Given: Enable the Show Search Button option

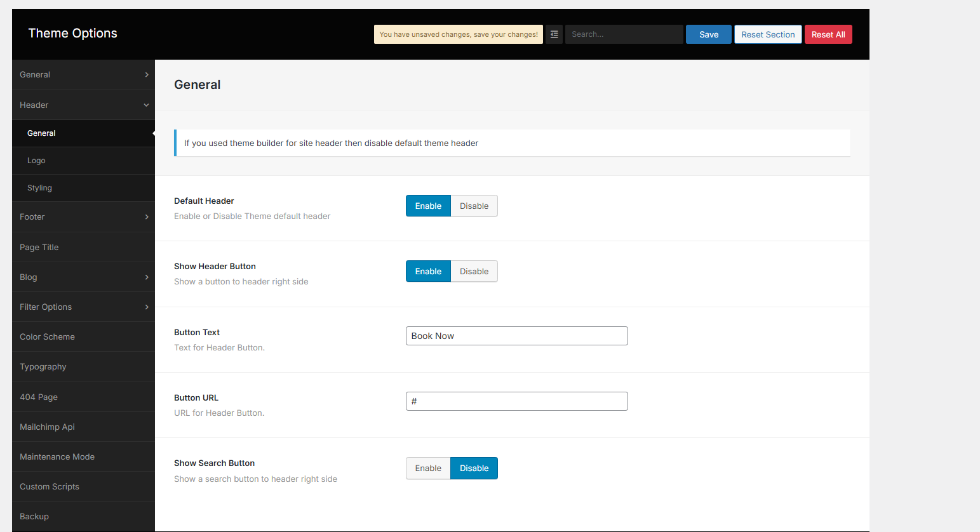Looking at the screenshot, I should tap(428, 469).
